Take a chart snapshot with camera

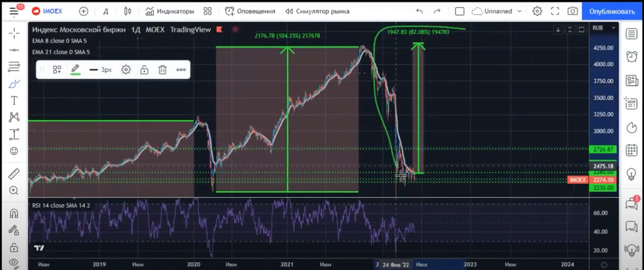point(573,11)
